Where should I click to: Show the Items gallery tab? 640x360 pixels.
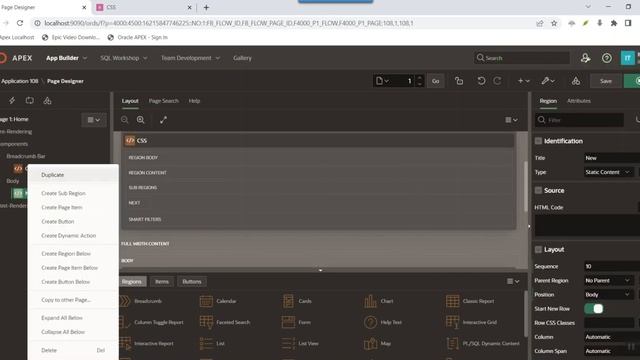pos(162,282)
